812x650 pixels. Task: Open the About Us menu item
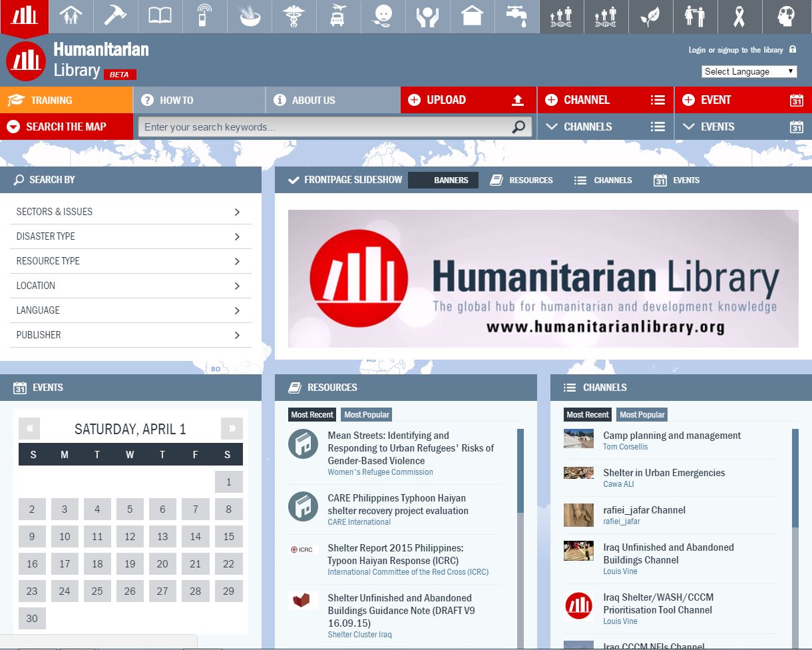[x=333, y=100]
